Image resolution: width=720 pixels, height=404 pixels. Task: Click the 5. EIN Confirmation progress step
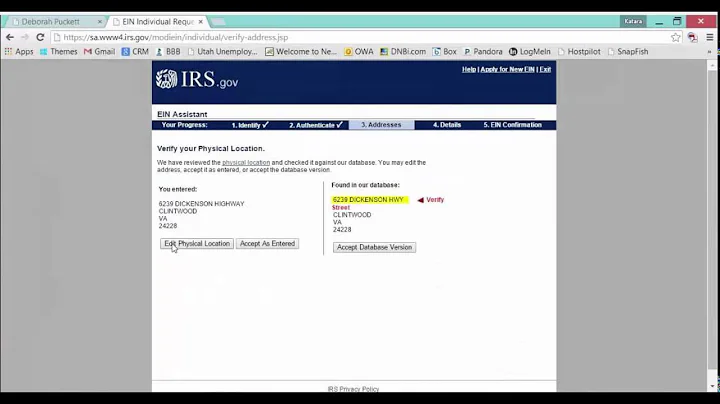(x=512, y=125)
